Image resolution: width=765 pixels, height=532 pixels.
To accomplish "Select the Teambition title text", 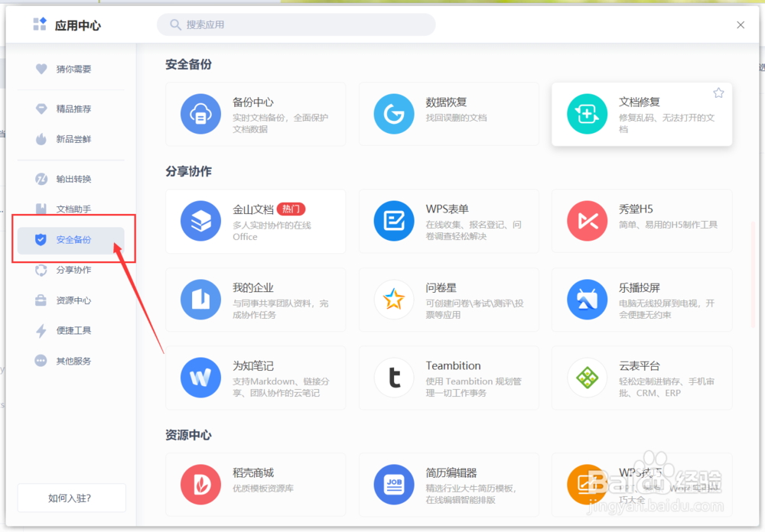I will (x=453, y=365).
